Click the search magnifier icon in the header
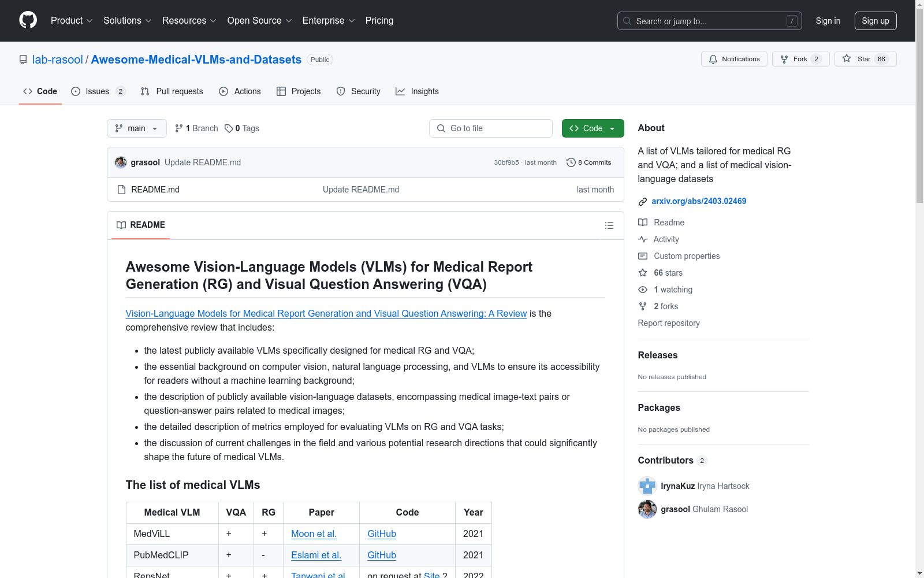924x578 pixels. [x=627, y=21]
